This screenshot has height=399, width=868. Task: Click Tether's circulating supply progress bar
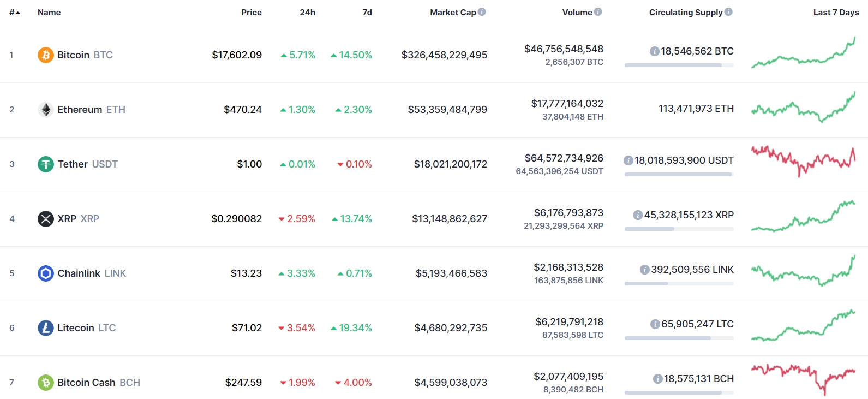[679, 175]
